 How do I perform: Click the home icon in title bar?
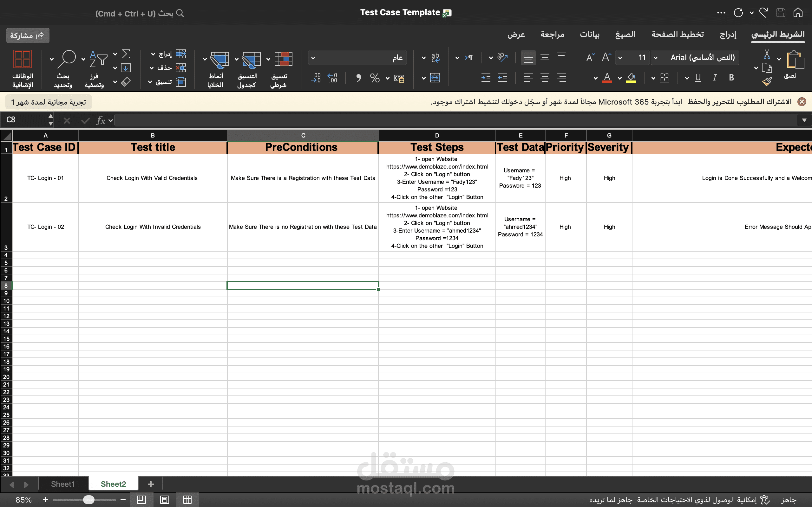point(798,13)
